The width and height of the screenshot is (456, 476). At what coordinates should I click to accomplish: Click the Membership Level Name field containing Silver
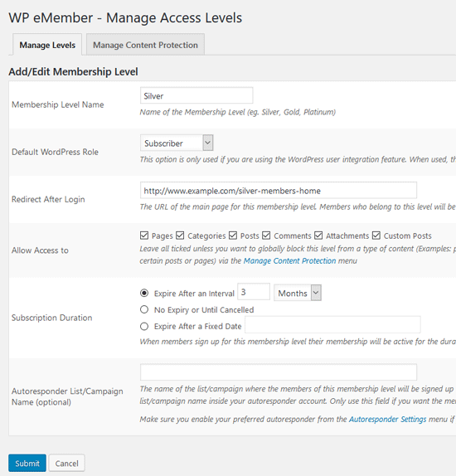[x=196, y=95]
